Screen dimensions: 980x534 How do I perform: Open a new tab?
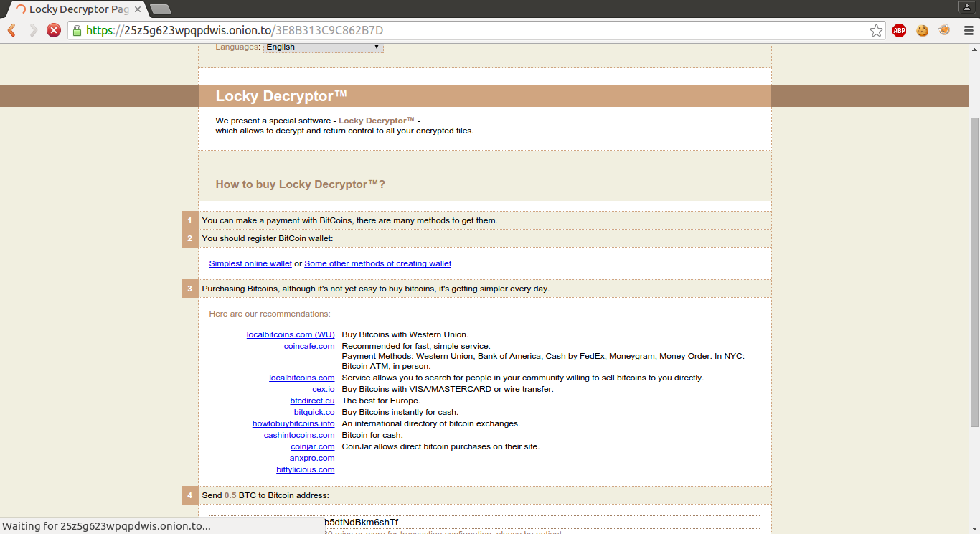tap(161, 9)
